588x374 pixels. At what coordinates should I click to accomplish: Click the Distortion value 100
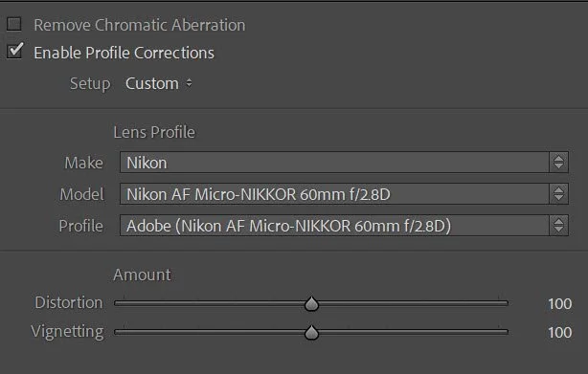pyautogui.click(x=559, y=303)
